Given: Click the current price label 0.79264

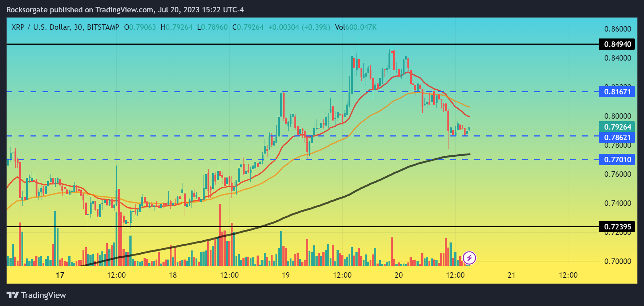Looking at the screenshot, I should [x=617, y=127].
